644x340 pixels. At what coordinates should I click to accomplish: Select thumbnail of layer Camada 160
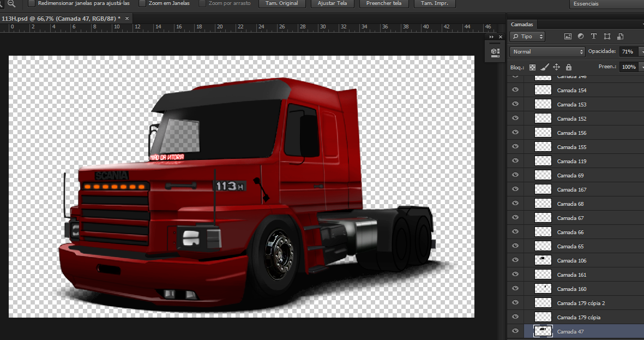coord(543,289)
